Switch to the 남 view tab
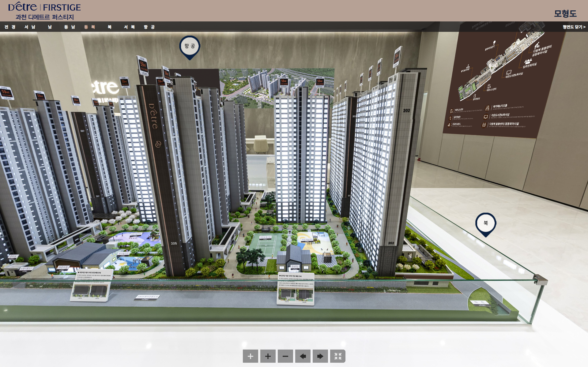The image size is (588, 367). (50, 27)
